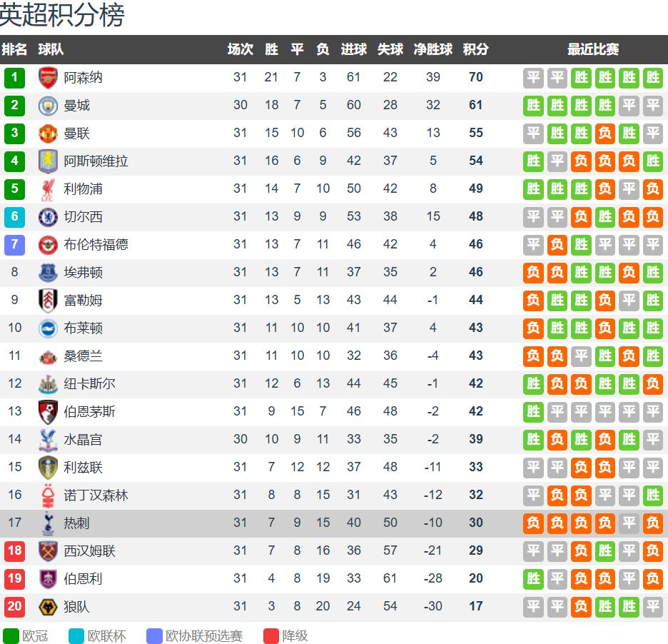Click the Newcastle (纽卡斯尔) crest icon

click(x=48, y=384)
